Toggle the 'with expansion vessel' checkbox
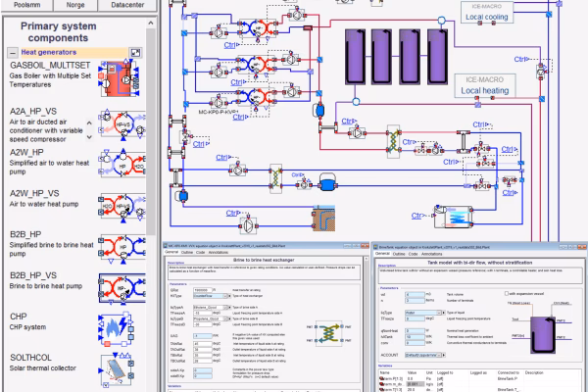Viewport: 588px width, 392px height. coord(505,293)
